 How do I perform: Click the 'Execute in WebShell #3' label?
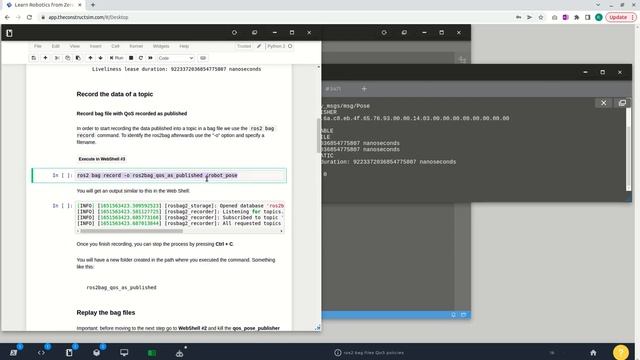coord(102,159)
